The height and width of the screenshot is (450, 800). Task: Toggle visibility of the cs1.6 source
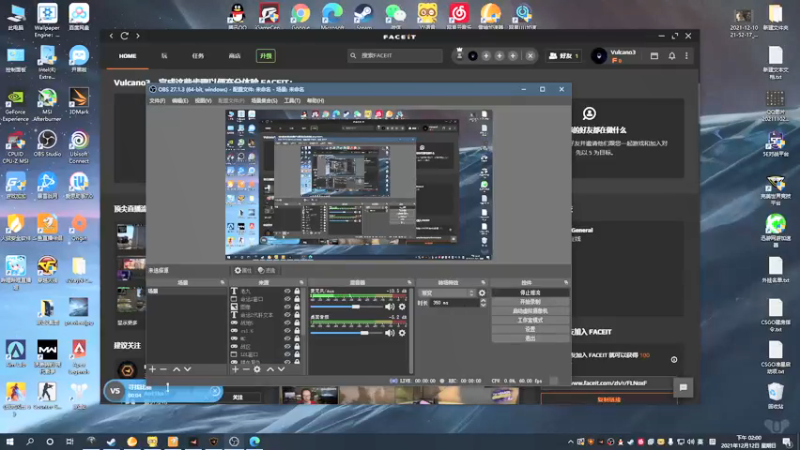tap(287, 331)
